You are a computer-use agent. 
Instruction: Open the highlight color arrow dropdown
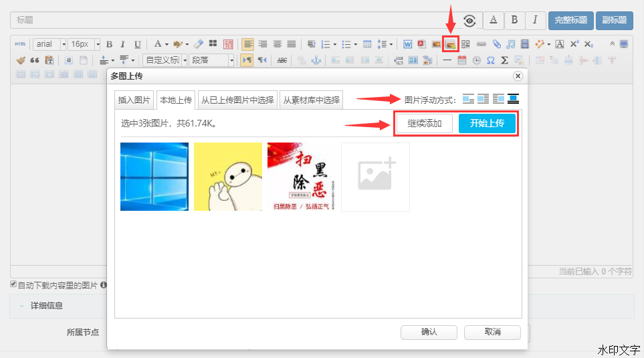click(x=187, y=44)
